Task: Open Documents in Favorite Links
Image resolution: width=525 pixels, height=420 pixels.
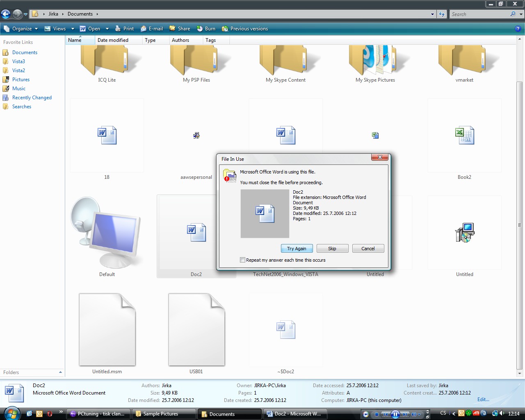Action: 25,52
